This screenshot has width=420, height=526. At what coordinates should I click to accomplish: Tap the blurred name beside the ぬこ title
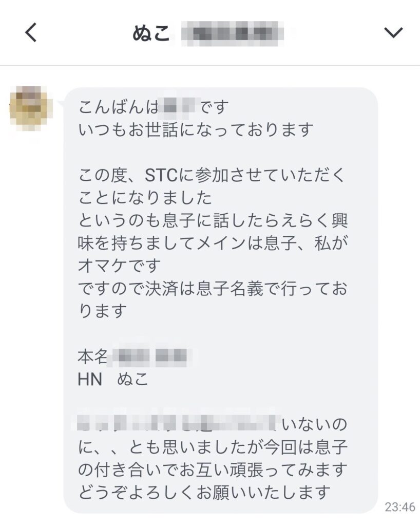[232, 33]
